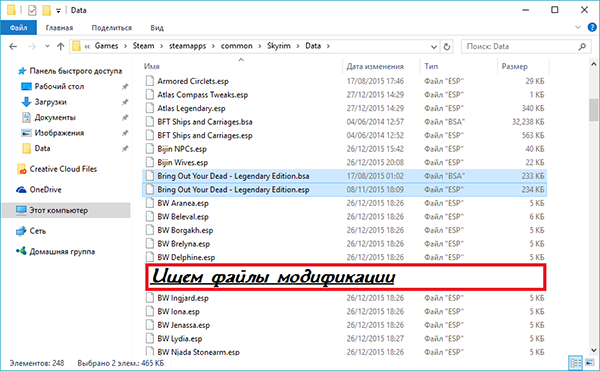Screen dimensions: 600x371
Task: Switch to the Вид ribbon tab
Action: (157, 28)
